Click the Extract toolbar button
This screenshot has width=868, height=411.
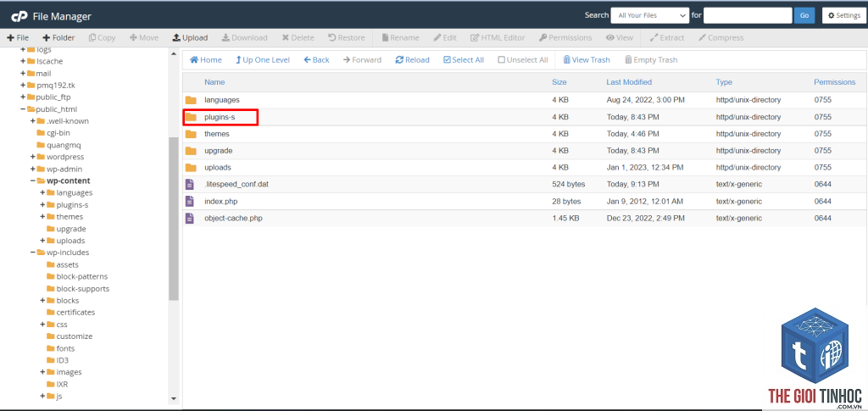coord(667,37)
